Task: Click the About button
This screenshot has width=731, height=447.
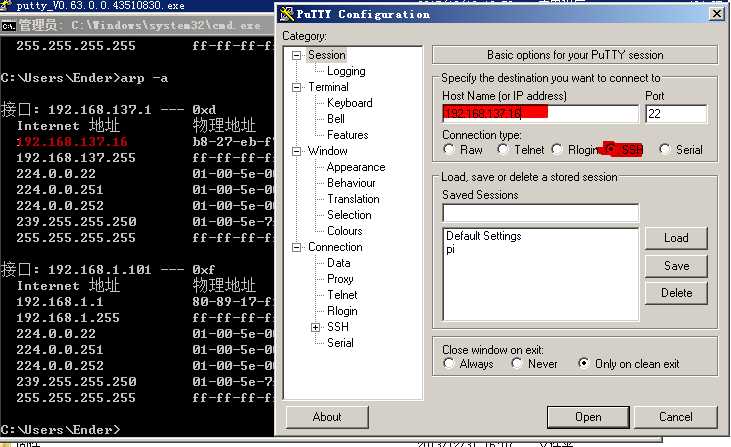Action: coord(327,417)
